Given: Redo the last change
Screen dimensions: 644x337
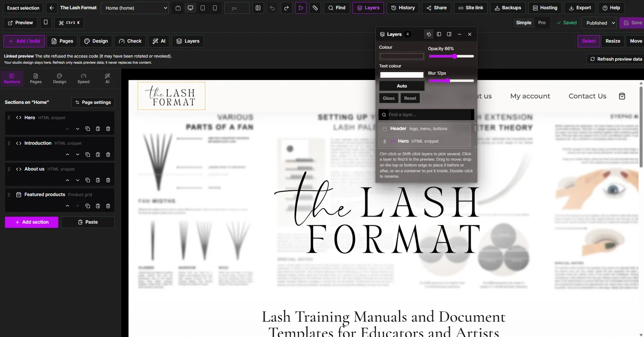Looking at the screenshot, I should tap(287, 8).
